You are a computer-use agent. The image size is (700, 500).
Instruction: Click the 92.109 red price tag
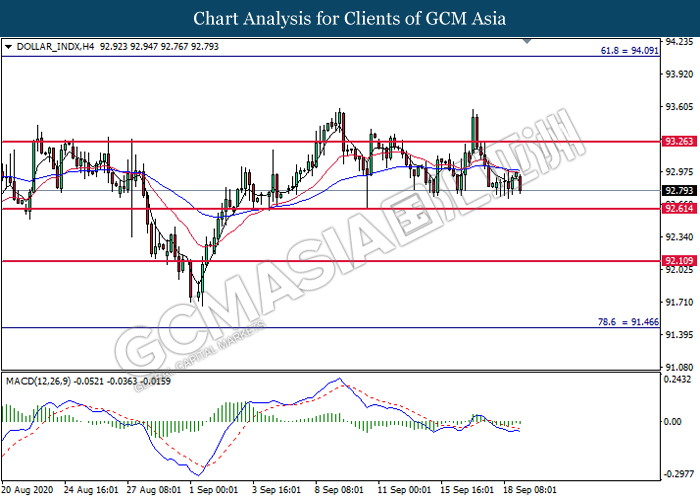pyautogui.click(x=679, y=260)
